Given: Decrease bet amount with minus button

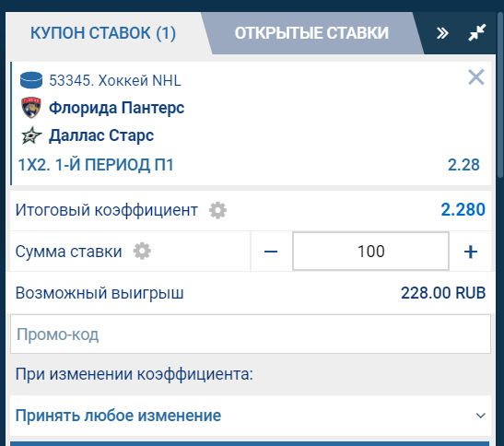Looking at the screenshot, I should point(271,252).
